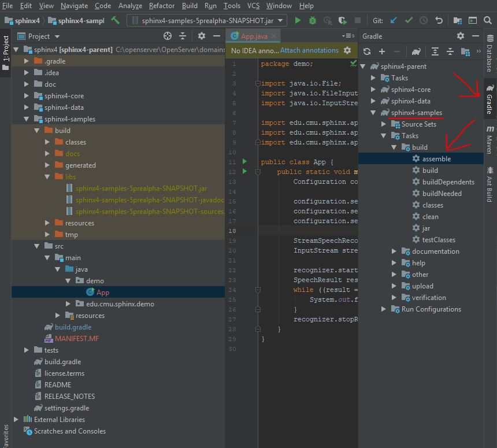Expand the Run Configurations node
Image resolution: width=497 pixels, height=448 pixels.
tap(383, 309)
